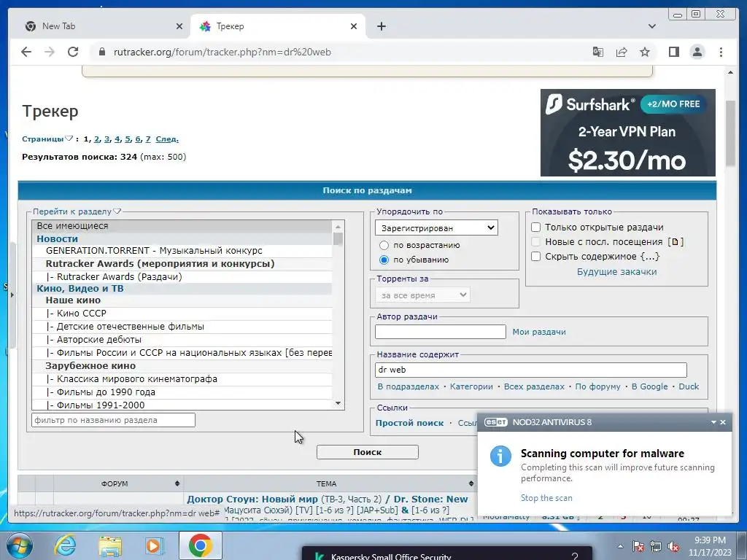Open Internet Explorer from the taskbar

click(x=65, y=545)
